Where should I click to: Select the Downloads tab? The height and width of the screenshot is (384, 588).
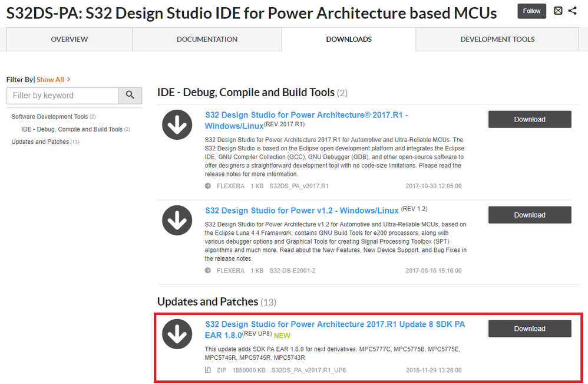pyautogui.click(x=349, y=40)
